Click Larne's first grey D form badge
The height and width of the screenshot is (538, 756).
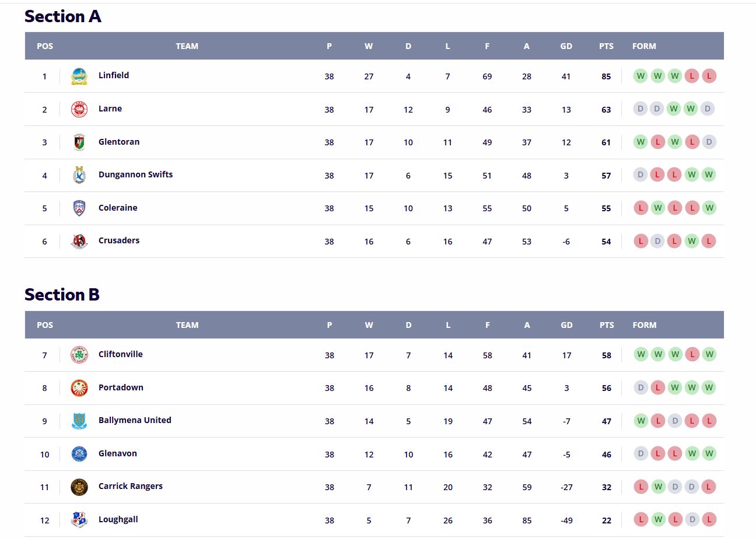tap(640, 109)
